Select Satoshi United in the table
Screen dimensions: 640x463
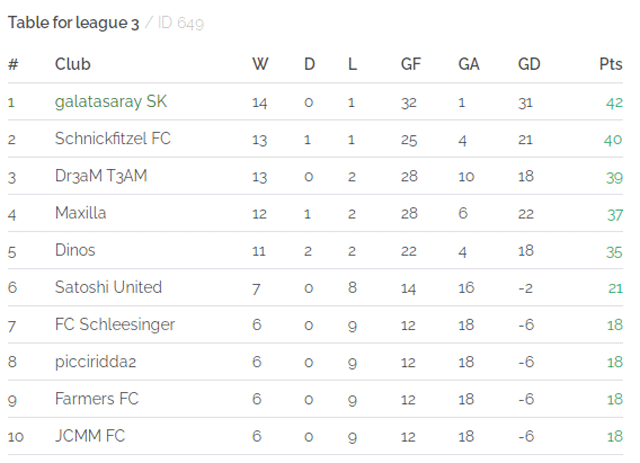pyautogui.click(x=108, y=287)
